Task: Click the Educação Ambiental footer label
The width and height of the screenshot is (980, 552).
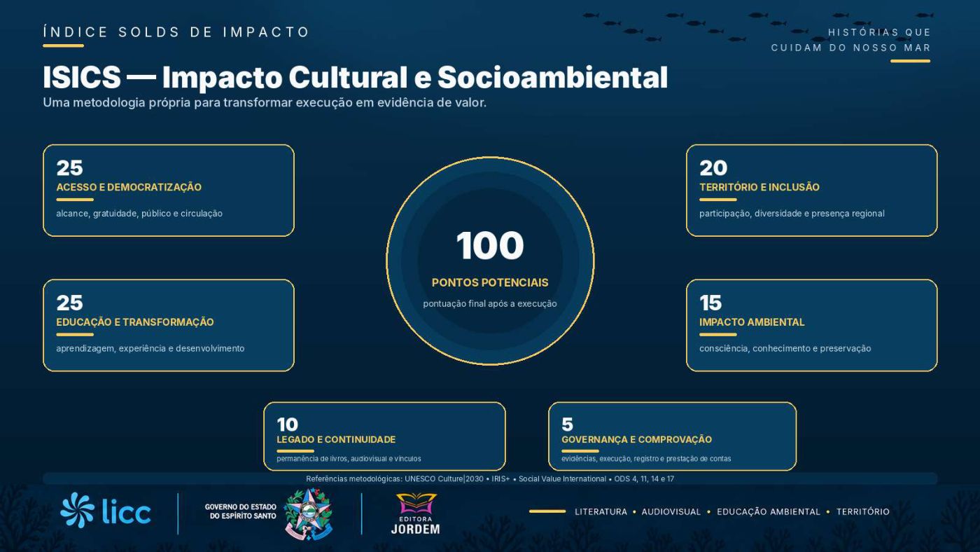Action: coord(768,512)
